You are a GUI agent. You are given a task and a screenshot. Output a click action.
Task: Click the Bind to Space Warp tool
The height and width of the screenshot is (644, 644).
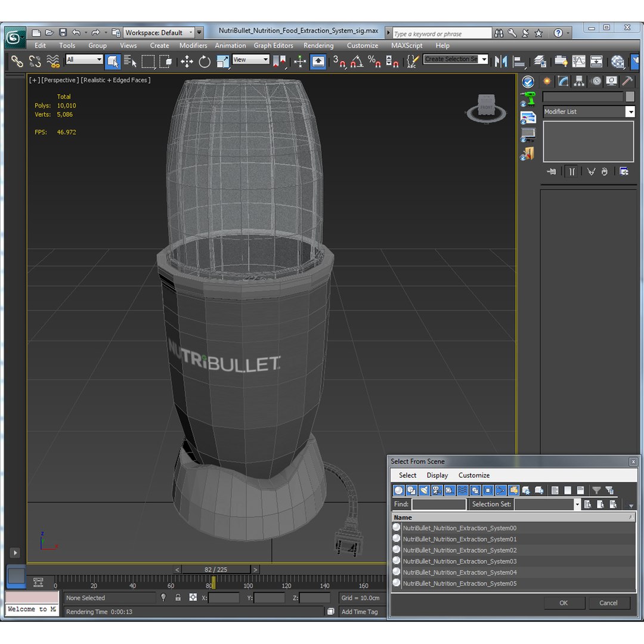[x=53, y=61]
